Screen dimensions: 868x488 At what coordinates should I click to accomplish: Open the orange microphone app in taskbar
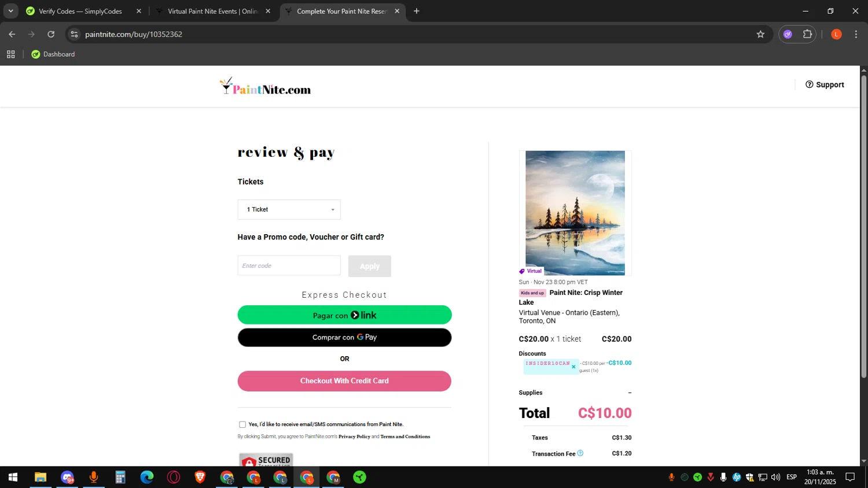[x=93, y=477]
